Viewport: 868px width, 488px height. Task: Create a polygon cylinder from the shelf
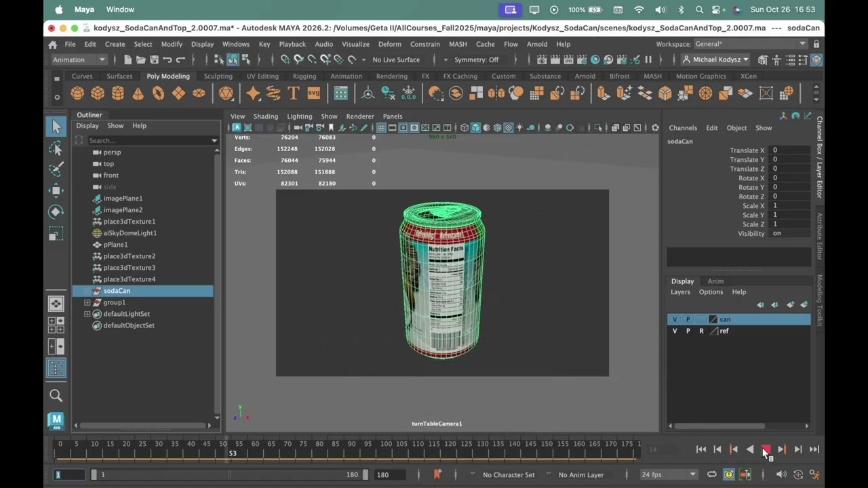click(118, 94)
